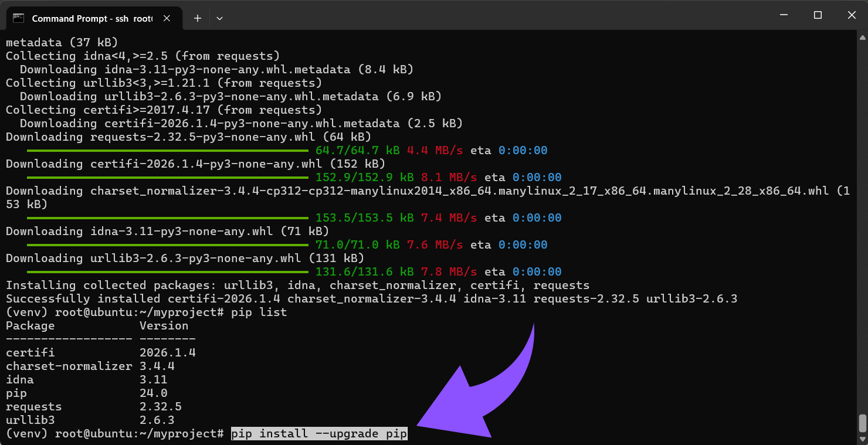Click the highlighted pip install --upgrade pip command
868x445 pixels.
coord(318,434)
